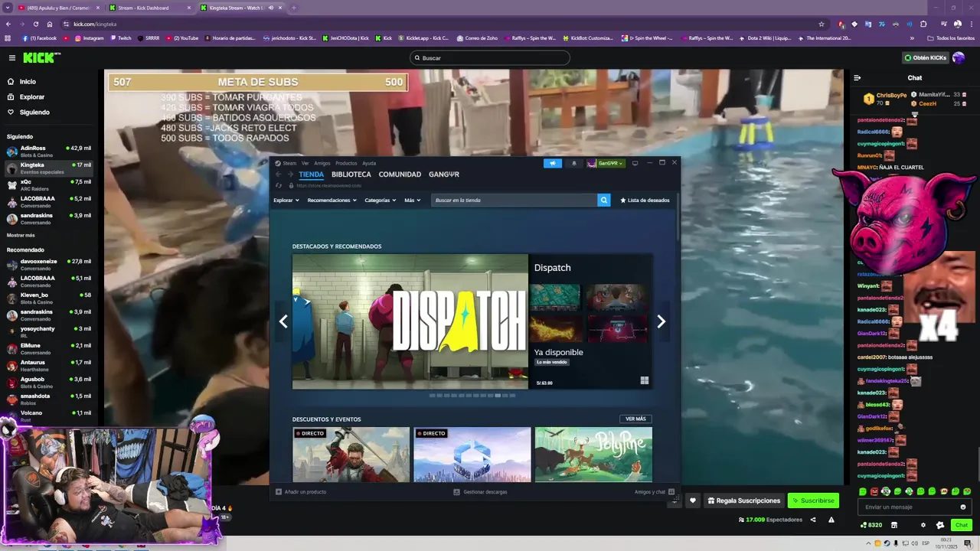Image resolution: width=980 pixels, height=551 pixels.
Task: Expand the Más dropdown in Steam store
Action: pos(412,201)
